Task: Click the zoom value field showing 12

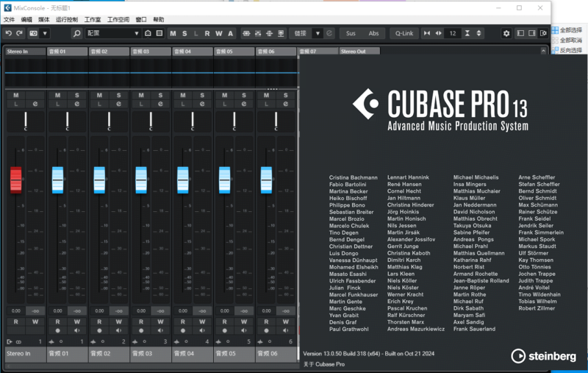Action: [453, 33]
